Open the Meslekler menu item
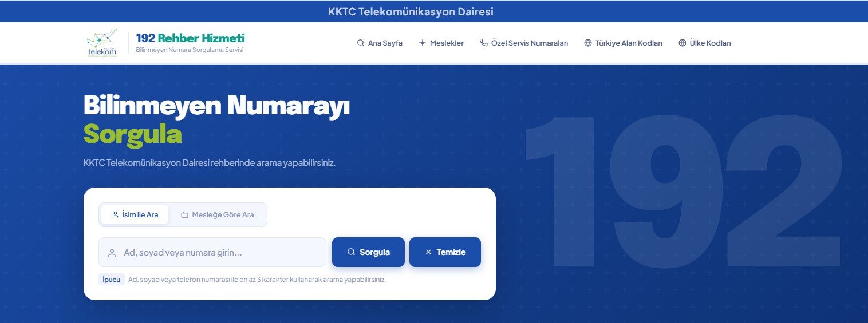This screenshot has height=323, width=868. tap(441, 43)
